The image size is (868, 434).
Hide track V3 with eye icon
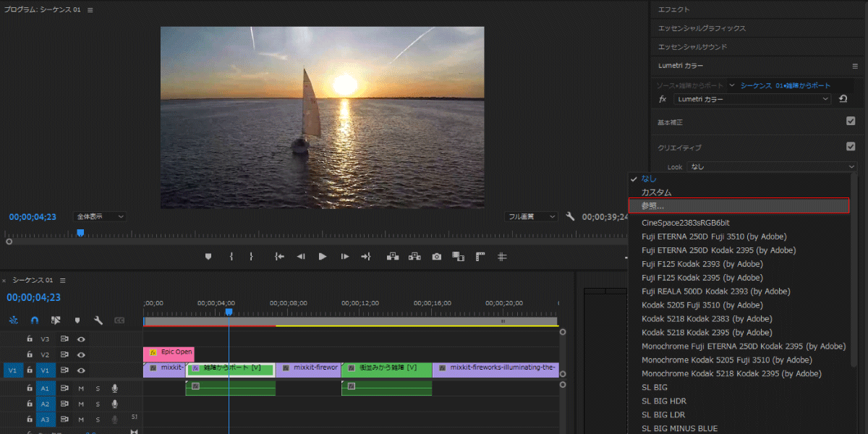point(82,338)
